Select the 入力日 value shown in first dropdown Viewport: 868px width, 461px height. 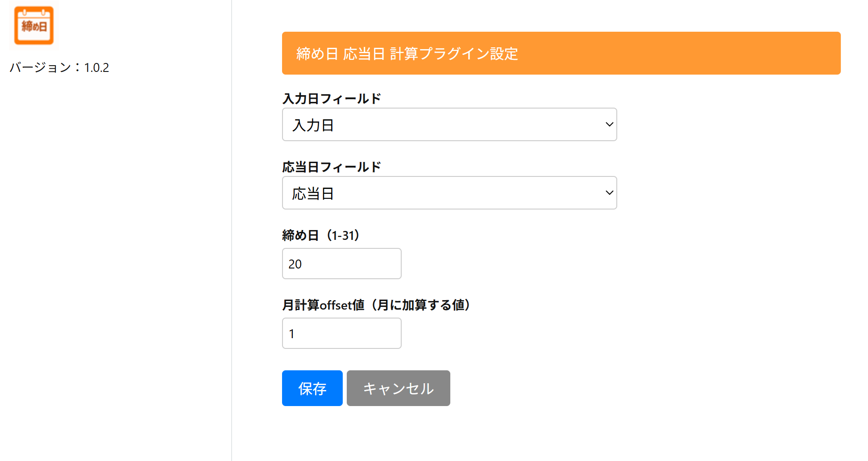coord(313,125)
